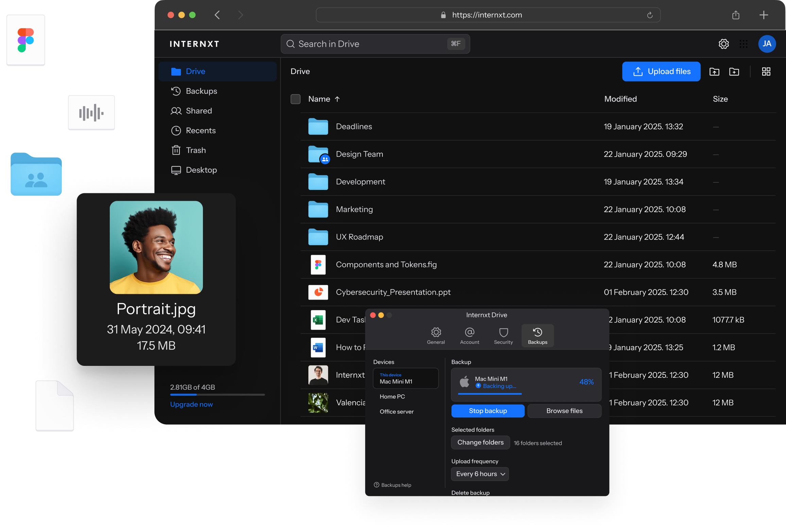Open Trash in the sidebar
This screenshot has width=786, height=532.
tap(217, 150)
